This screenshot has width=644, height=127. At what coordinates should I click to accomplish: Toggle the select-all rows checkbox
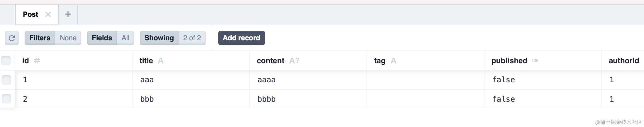point(6,61)
